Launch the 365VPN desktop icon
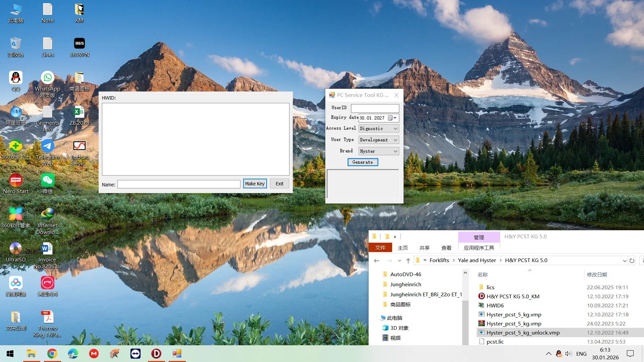The width and height of the screenshot is (644, 362). [79, 47]
